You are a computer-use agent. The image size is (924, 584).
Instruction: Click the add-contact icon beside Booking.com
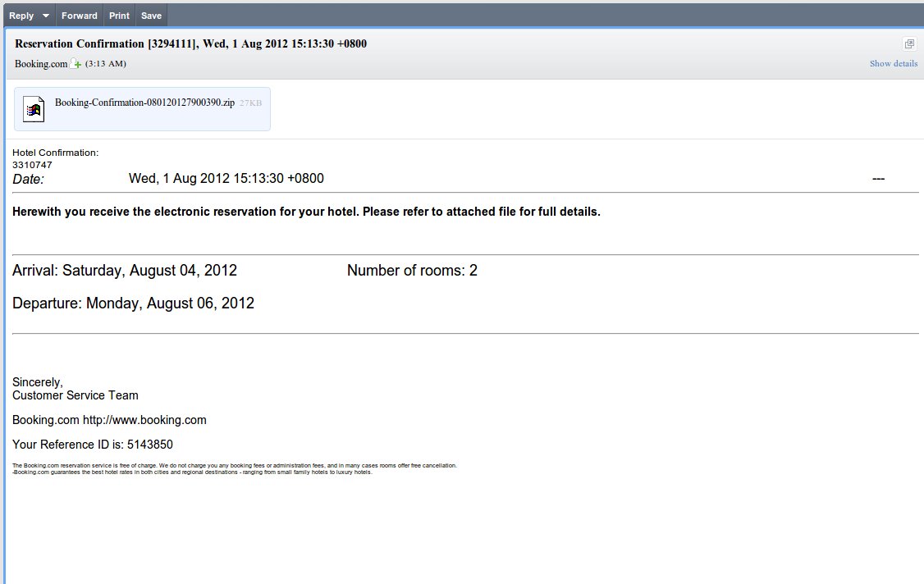pos(76,64)
